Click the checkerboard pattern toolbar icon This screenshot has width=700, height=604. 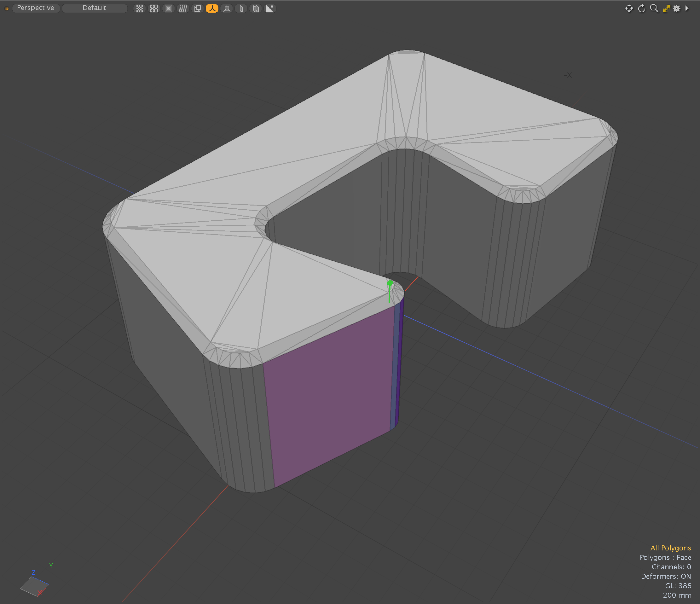140,9
